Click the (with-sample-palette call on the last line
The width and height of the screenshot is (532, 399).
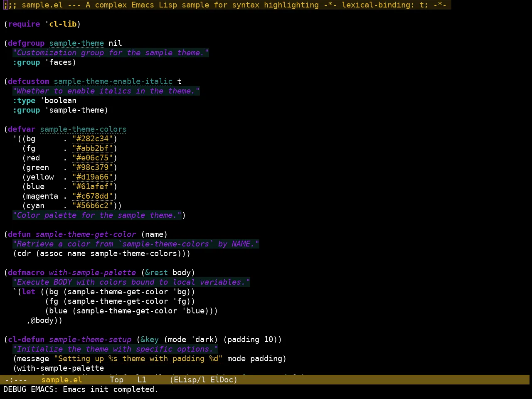(59, 368)
